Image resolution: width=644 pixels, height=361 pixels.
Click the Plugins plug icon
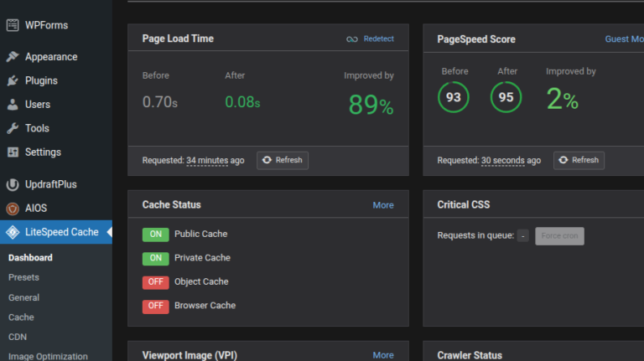(13, 80)
